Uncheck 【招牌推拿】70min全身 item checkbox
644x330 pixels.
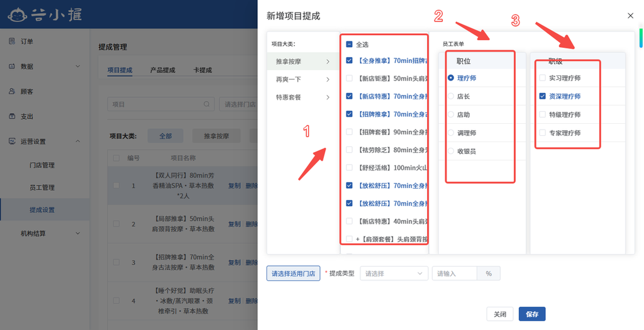[x=349, y=114]
